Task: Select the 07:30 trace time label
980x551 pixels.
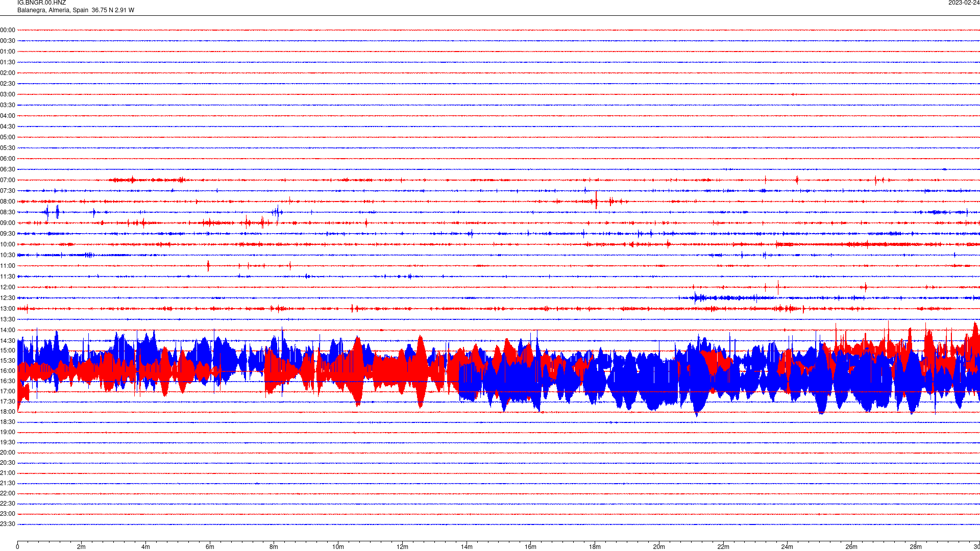Action: coord(8,191)
